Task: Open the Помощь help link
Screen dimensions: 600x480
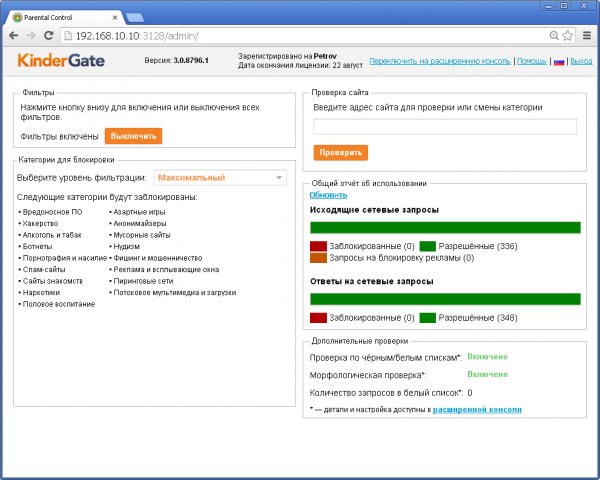Action: (x=531, y=61)
